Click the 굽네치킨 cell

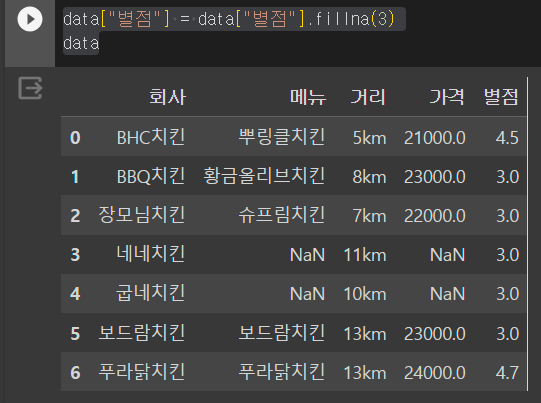151,293
